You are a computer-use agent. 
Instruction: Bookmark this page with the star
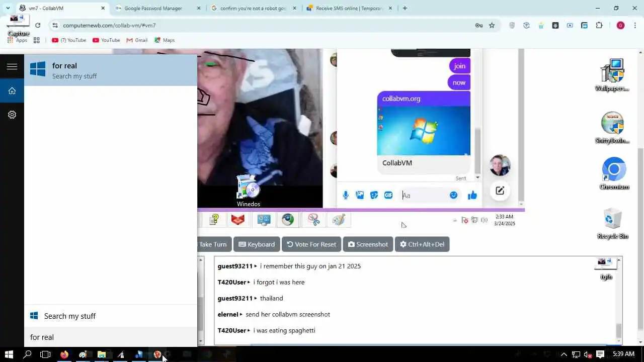(492, 25)
